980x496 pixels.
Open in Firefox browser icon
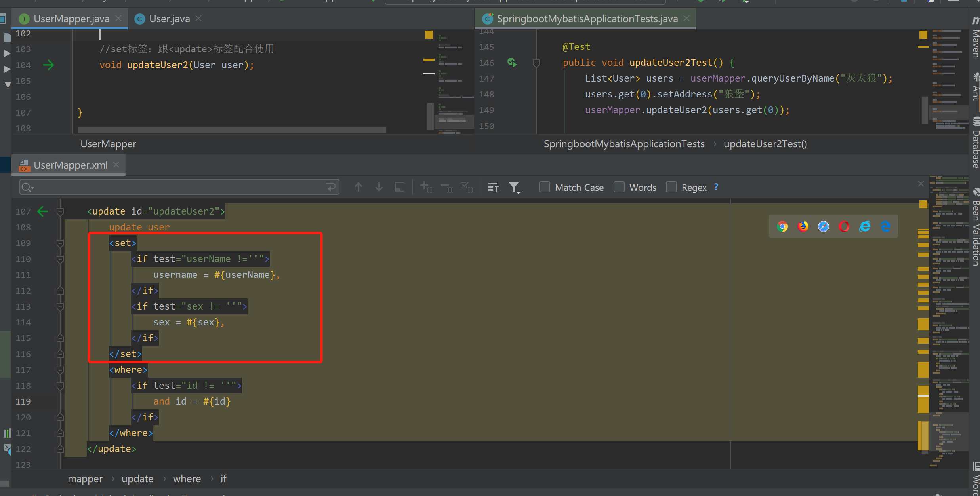(x=803, y=226)
